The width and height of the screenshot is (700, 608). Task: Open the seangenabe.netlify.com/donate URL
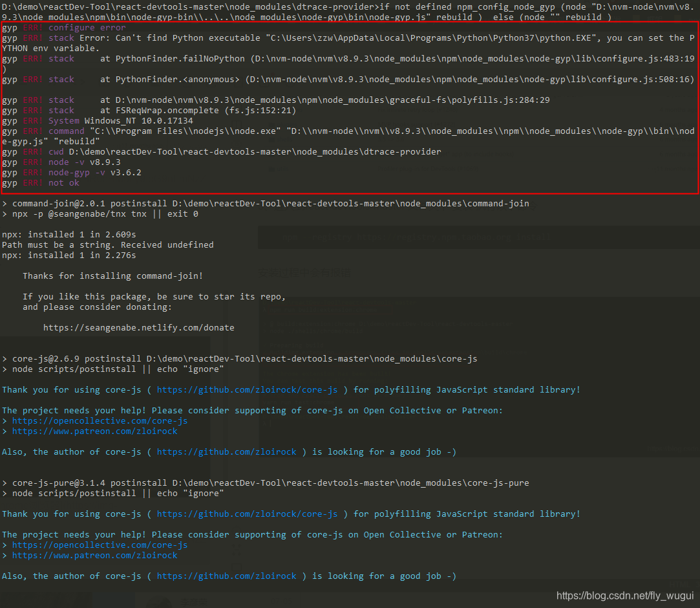[x=139, y=327]
